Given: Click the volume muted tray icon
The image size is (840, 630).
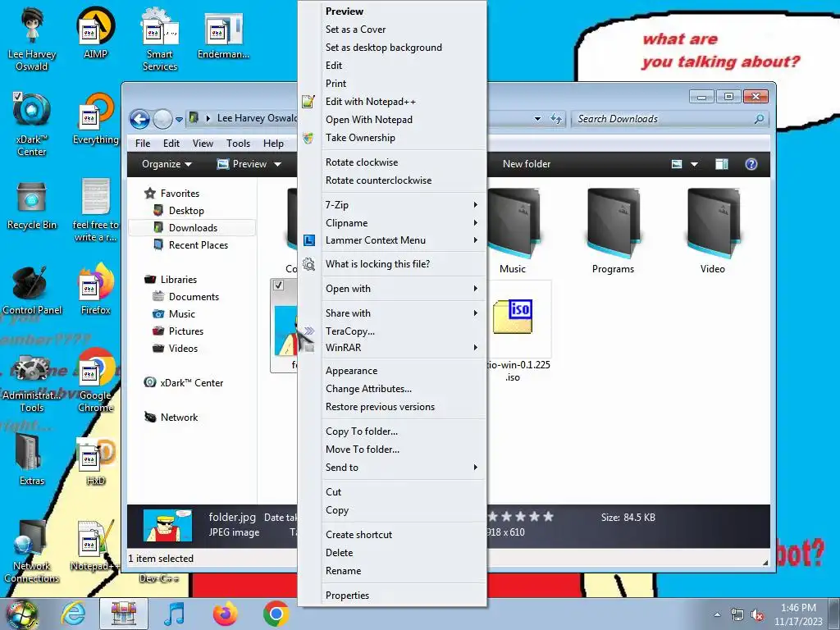Looking at the screenshot, I should click(x=757, y=615).
